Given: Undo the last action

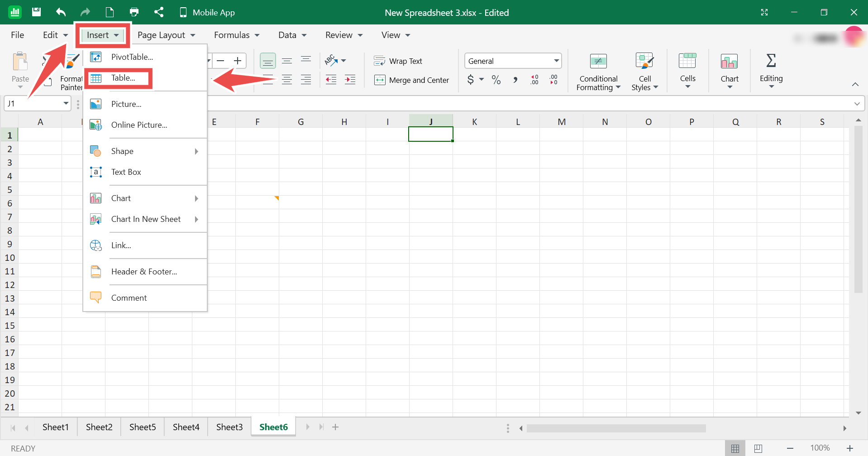Looking at the screenshot, I should (x=61, y=12).
